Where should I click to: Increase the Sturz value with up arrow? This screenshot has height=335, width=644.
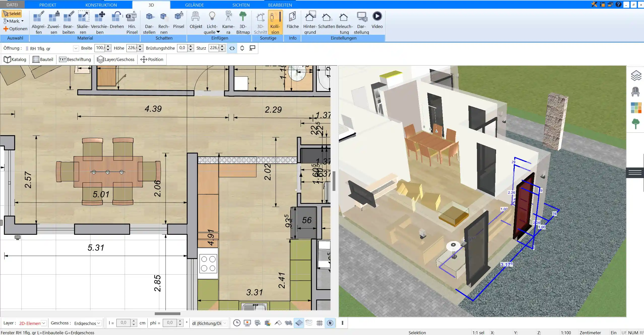[x=222, y=46]
